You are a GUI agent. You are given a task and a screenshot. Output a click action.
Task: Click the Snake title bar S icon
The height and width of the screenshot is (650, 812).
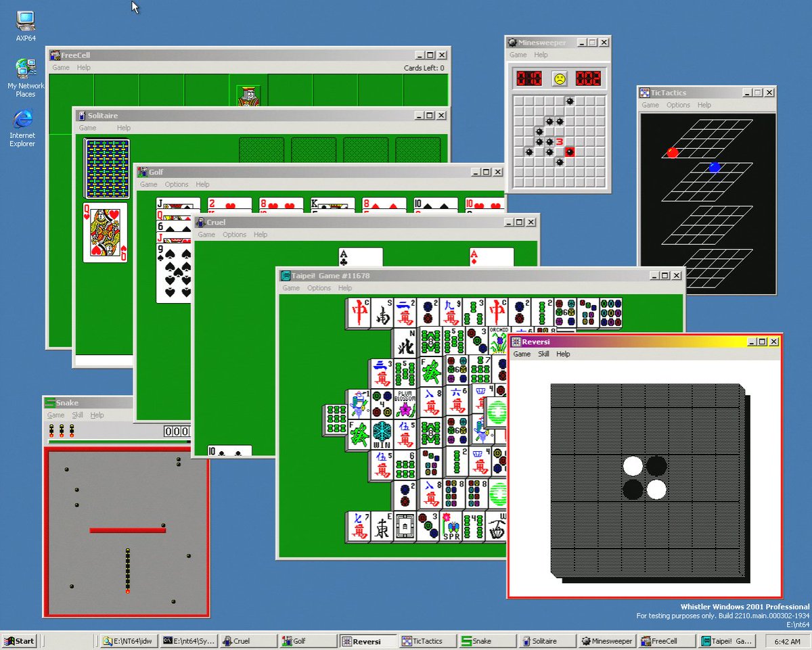[x=49, y=403]
